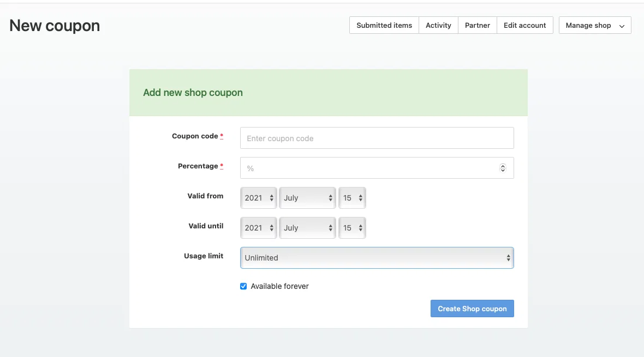This screenshot has width=644, height=357.
Task: Open the Valid until month dropdown
Action: 307,228
